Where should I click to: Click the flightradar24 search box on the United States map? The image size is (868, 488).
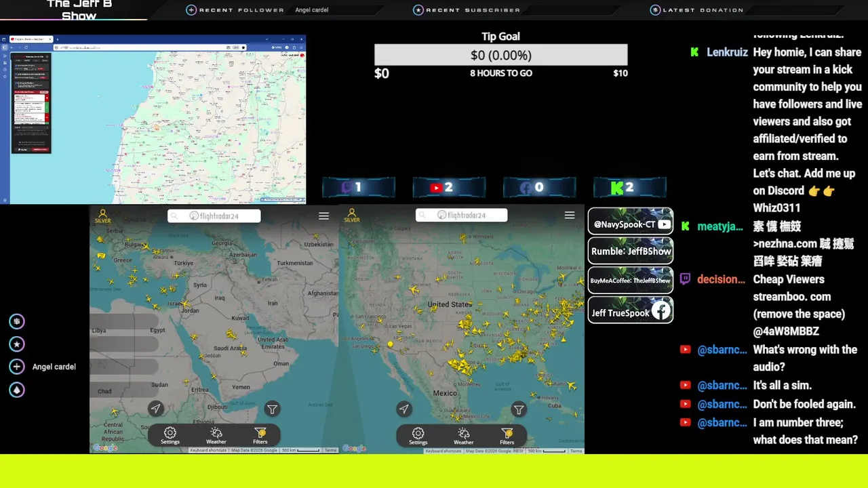[462, 216]
